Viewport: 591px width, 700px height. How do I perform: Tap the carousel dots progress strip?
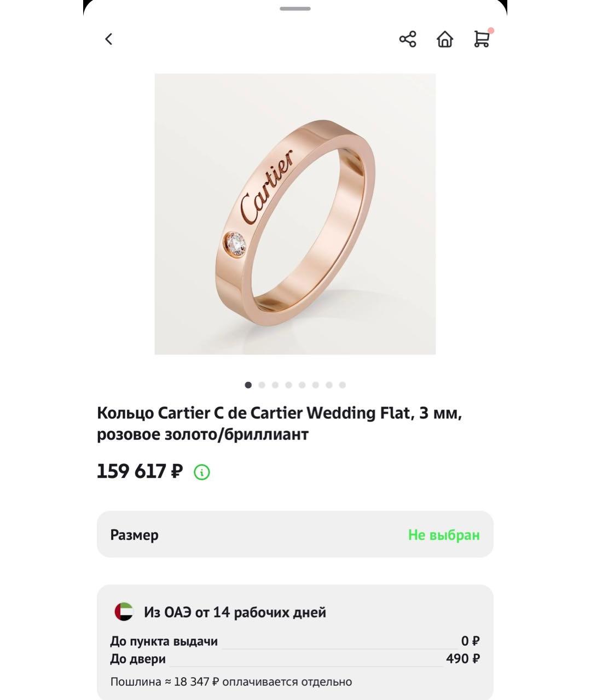coord(296,385)
